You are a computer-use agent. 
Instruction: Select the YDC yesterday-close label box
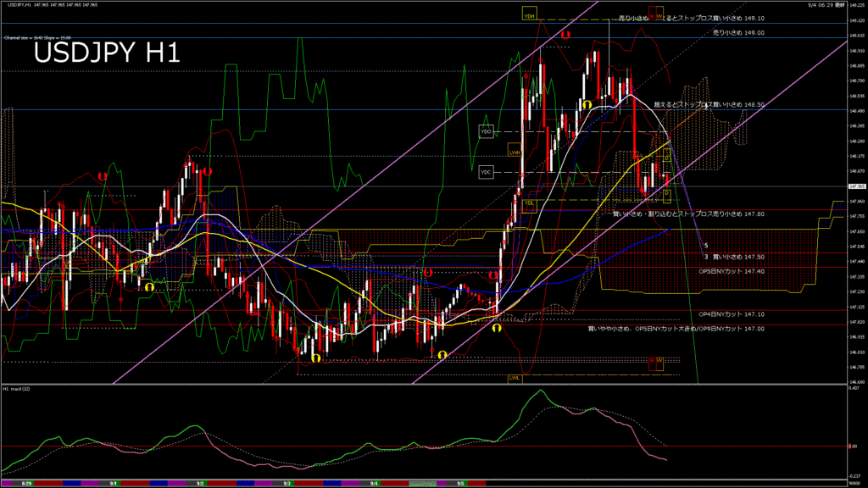pos(486,171)
